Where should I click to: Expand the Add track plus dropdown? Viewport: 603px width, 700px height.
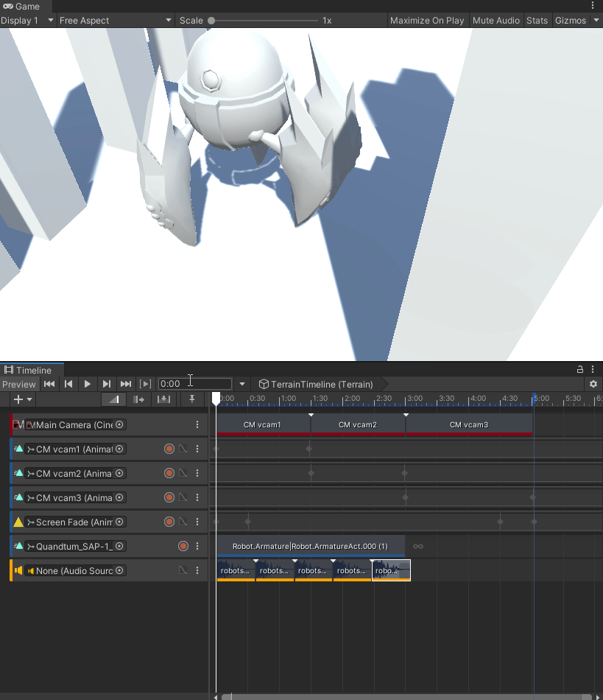23,399
